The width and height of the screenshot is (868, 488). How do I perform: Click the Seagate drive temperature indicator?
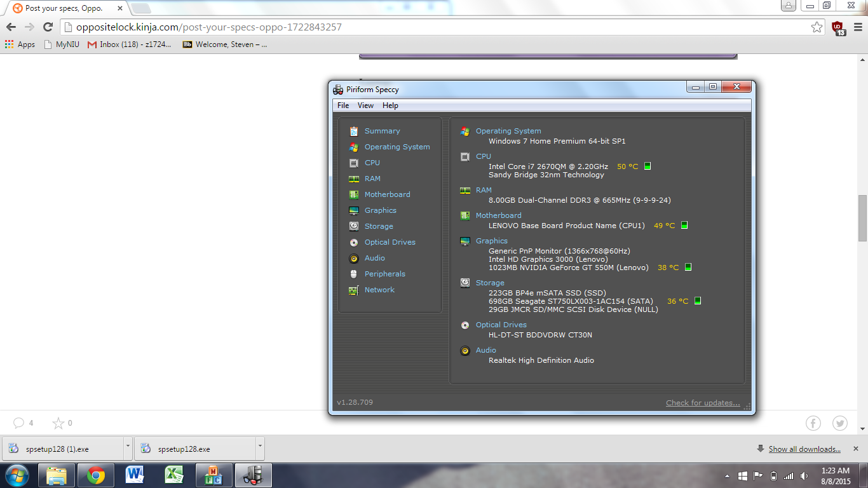pos(698,301)
